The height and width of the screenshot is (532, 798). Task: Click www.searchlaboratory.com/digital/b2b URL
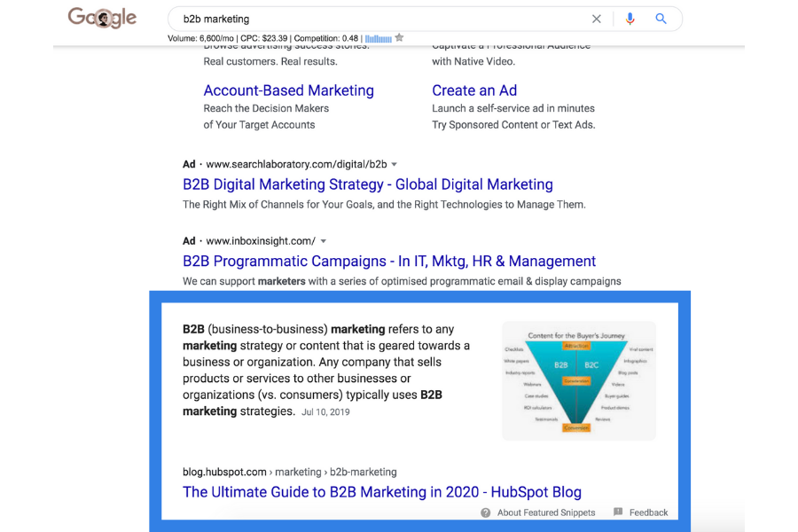(296, 164)
